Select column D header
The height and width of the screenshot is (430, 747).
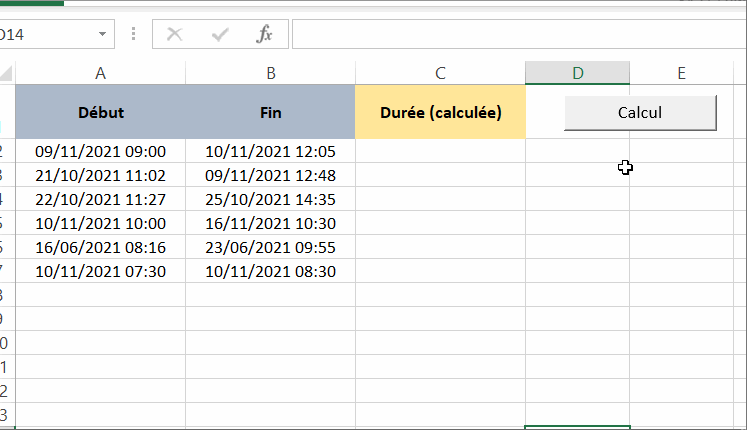click(577, 73)
